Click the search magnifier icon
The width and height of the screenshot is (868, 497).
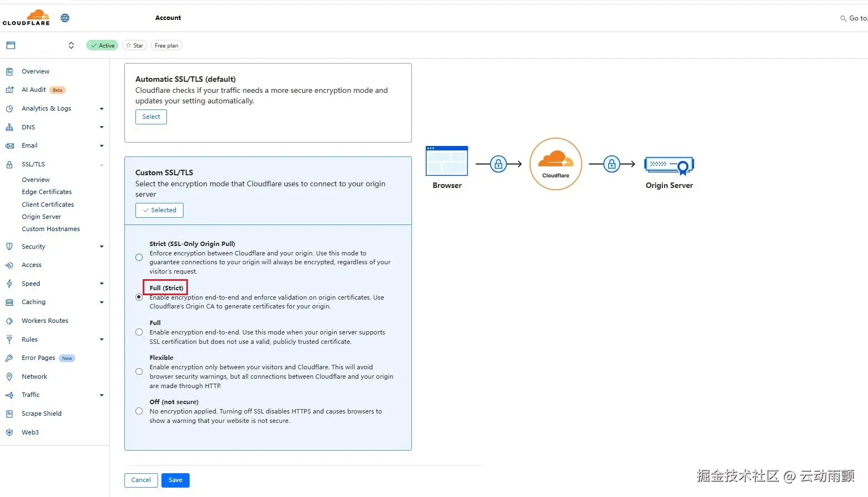[x=843, y=18]
